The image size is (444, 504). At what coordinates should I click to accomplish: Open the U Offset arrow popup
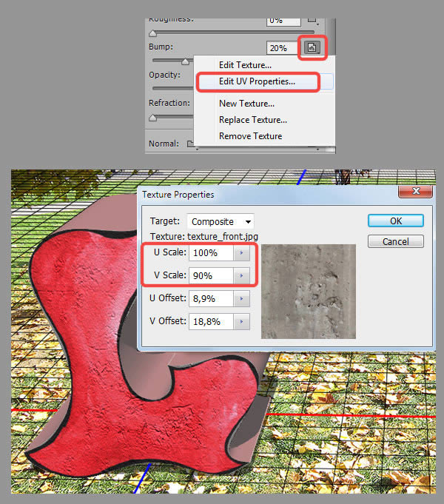click(x=241, y=298)
